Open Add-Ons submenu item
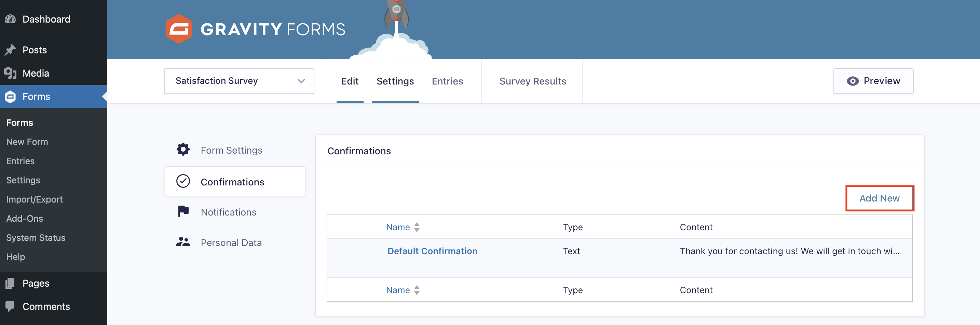Viewport: 980px width, 325px height. [24, 218]
